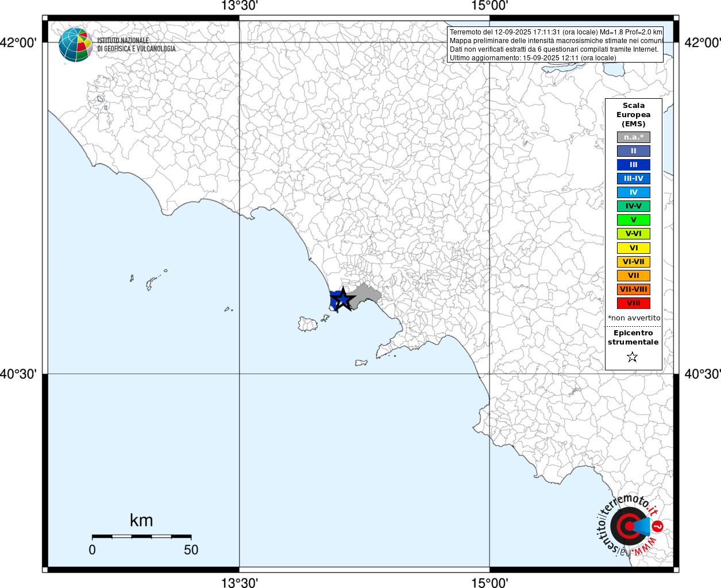
Task: Click the km scale bar
Action: (141, 536)
